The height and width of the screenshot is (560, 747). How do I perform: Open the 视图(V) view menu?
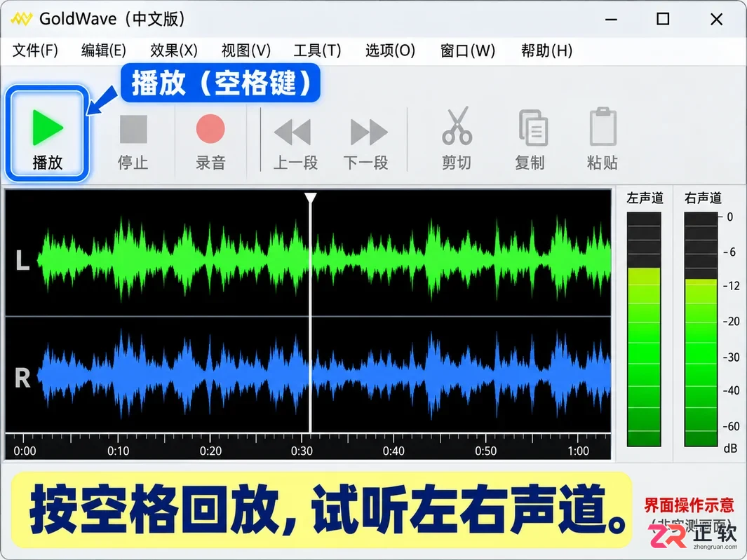click(245, 50)
